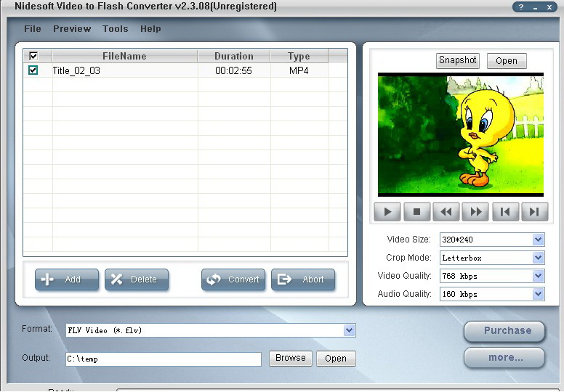
Task: Click the 00:02:55 duration cell
Action: pyautogui.click(x=233, y=71)
